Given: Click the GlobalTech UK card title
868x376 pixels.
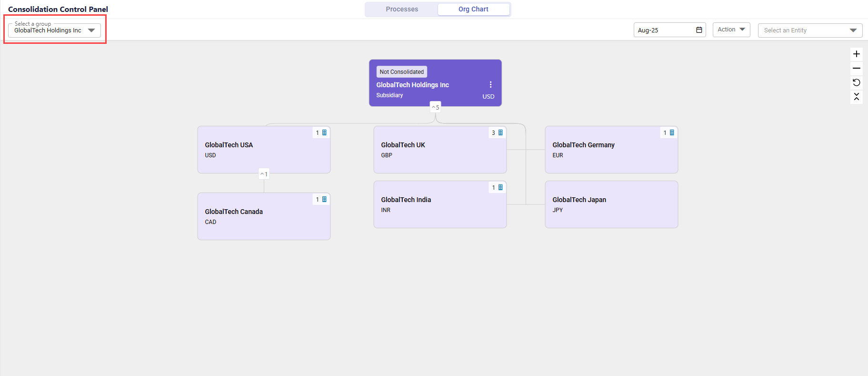Looking at the screenshot, I should [x=403, y=145].
